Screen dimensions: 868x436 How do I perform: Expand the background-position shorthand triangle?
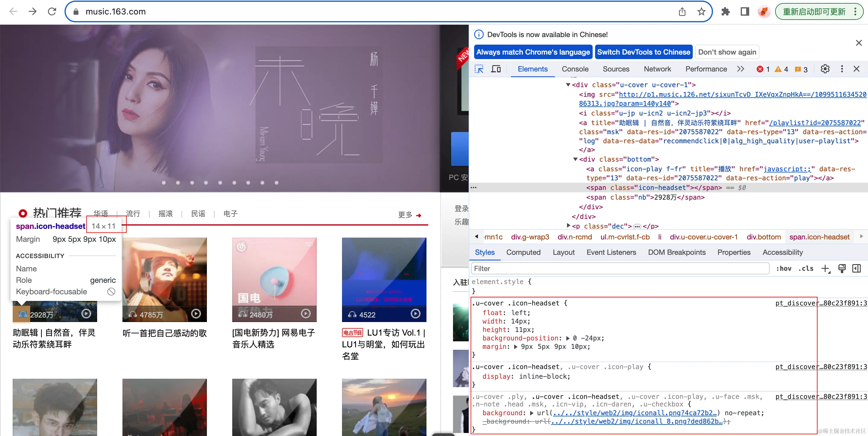(568, 338)
